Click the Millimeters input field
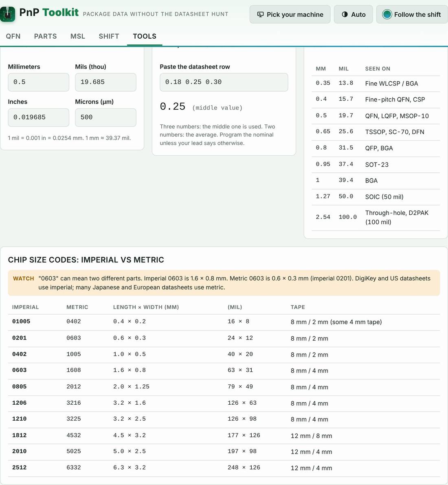 (39, 82)
